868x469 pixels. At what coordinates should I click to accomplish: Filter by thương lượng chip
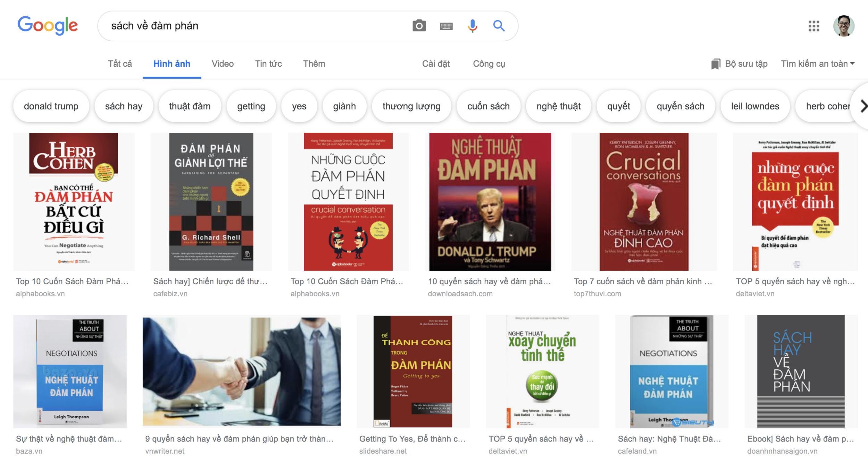(411, 106)
